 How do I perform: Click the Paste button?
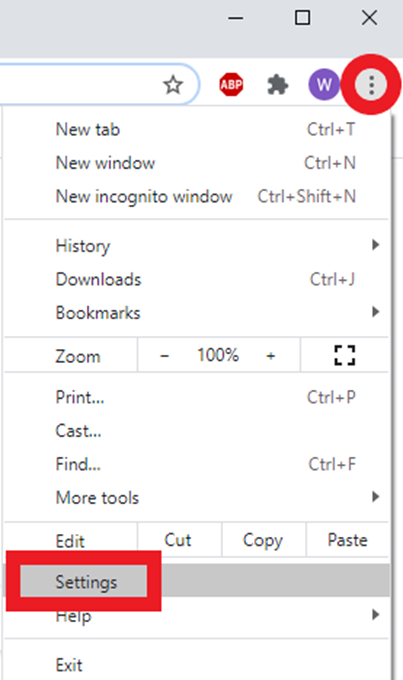pos(347,540)
